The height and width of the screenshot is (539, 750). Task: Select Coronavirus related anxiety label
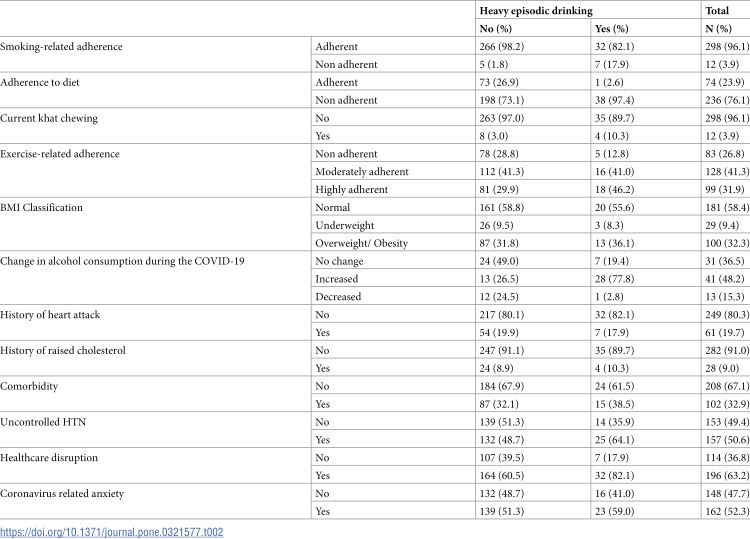pyautogui.click(x=62, y=494)
